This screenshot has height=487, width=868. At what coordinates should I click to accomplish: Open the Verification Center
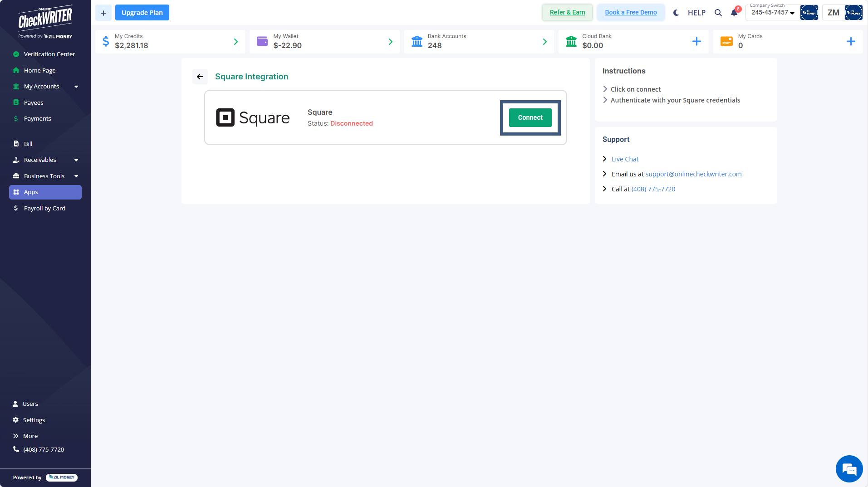49,54
